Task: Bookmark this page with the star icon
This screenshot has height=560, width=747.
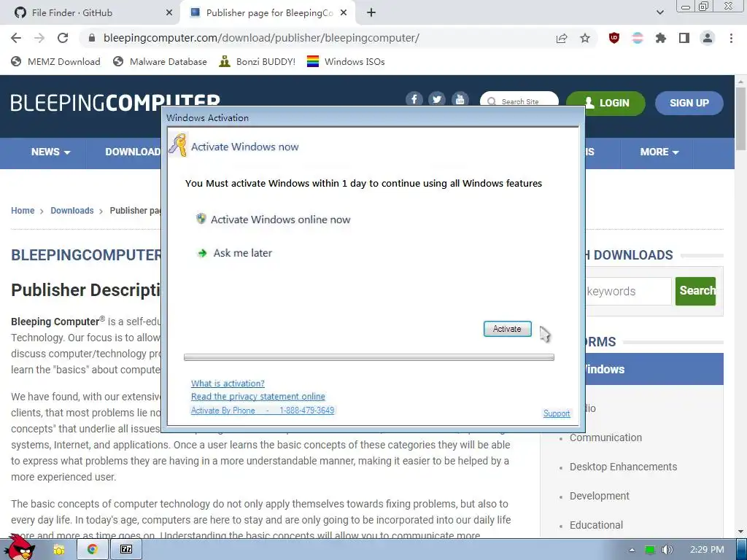Action: 585,38
